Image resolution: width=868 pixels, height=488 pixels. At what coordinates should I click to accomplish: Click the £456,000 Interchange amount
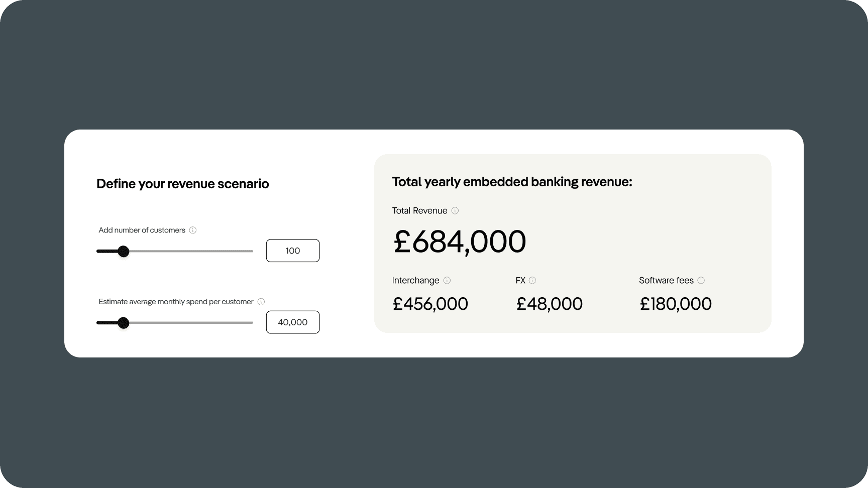pos(430,304)
